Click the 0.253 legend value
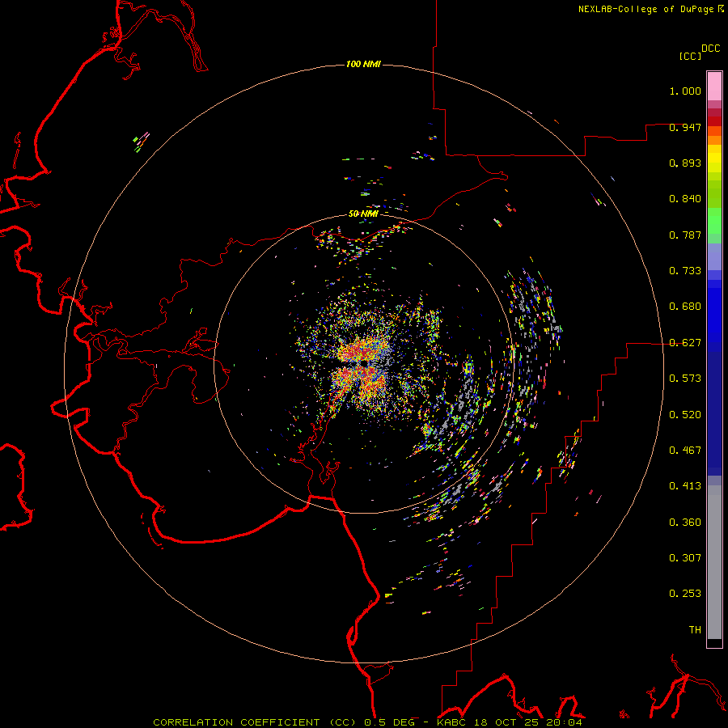The height and width of the screenshot is (728, 728). pos(685,594)
